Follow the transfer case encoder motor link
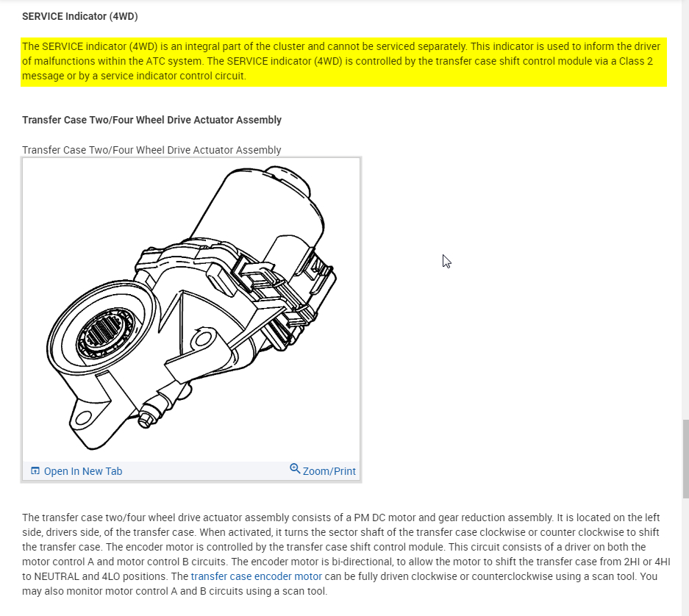689x616 pixels. tap(256, 576)
